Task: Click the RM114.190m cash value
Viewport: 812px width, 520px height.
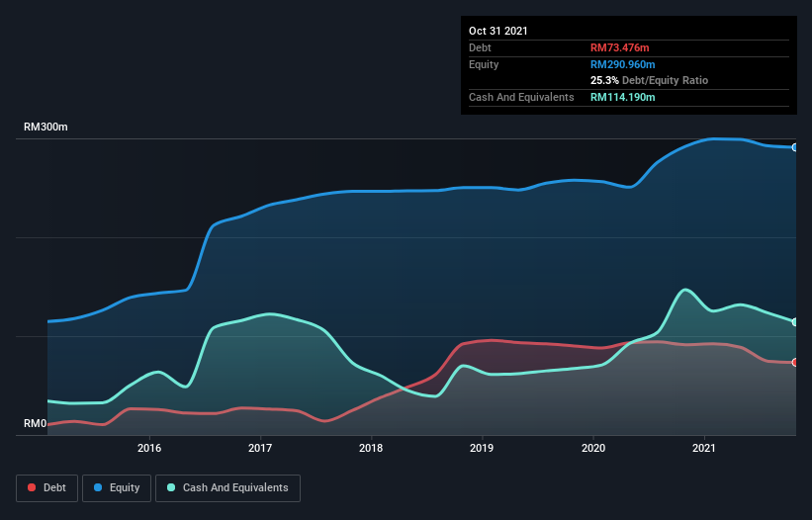Action: (622, 97)
